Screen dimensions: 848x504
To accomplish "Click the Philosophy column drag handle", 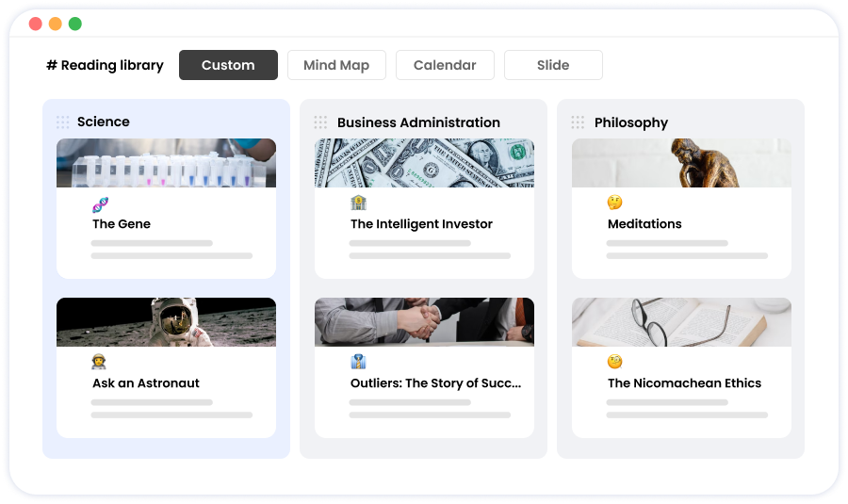I will [x=578, y=122].
